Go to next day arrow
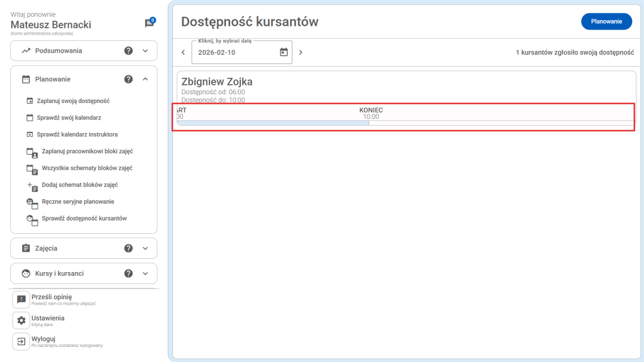 pyautogui.click(x=301, y=52)
